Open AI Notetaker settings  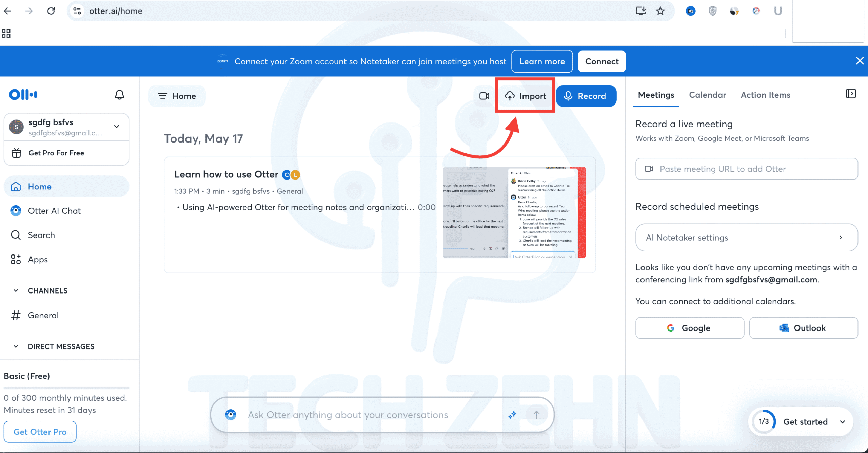pos(747,238)
